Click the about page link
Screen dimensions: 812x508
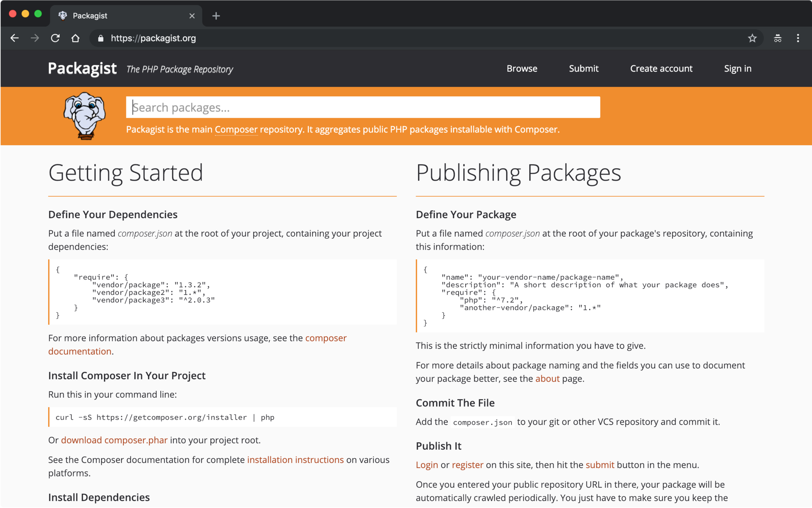coord(547,379)
